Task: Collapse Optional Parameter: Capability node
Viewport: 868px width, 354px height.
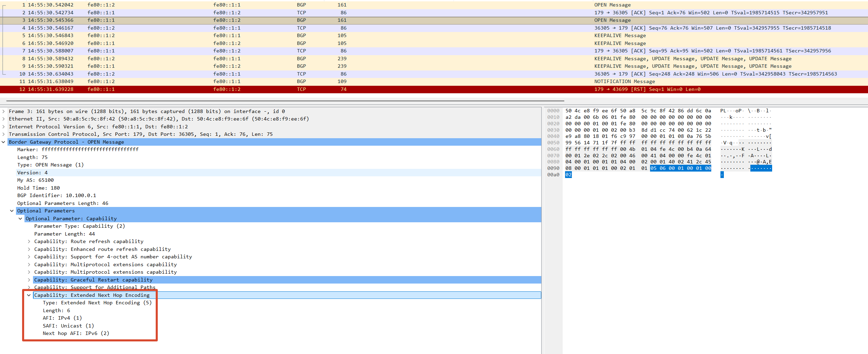Action: 20,219
